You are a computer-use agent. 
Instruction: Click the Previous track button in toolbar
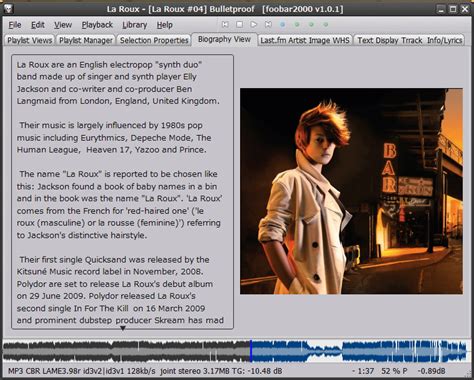[x=225, y=24]
